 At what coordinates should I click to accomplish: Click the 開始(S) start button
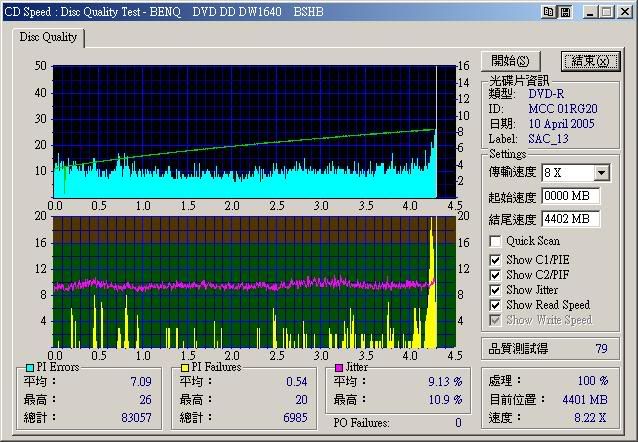(510, 61)
